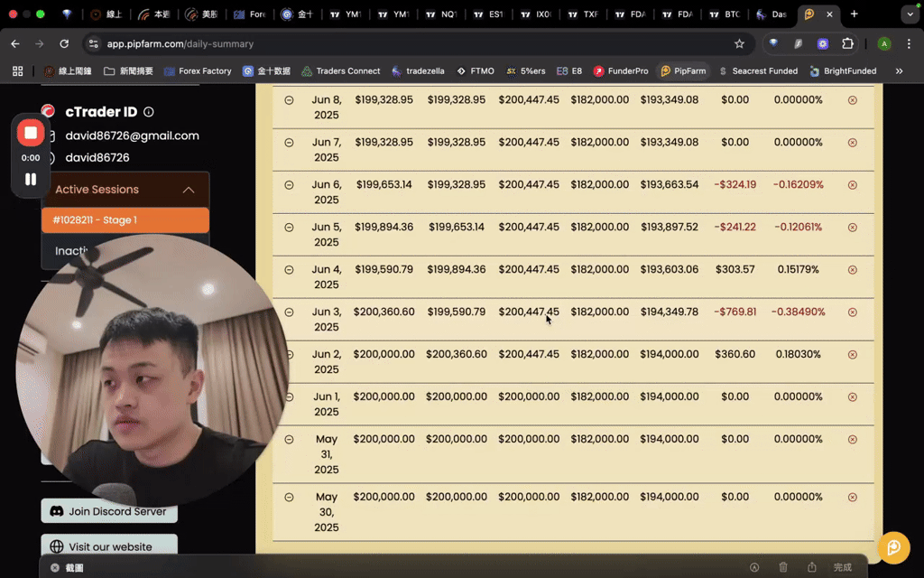Remove the Jun 5, 2025 entry
This screenshot has width=924, height=578.
852,228
